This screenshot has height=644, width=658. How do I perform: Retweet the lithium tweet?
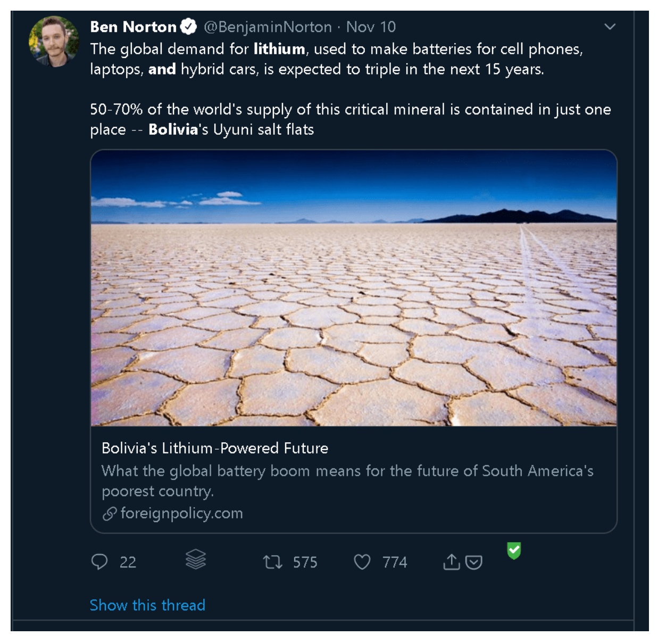click(x=273, y=562)
